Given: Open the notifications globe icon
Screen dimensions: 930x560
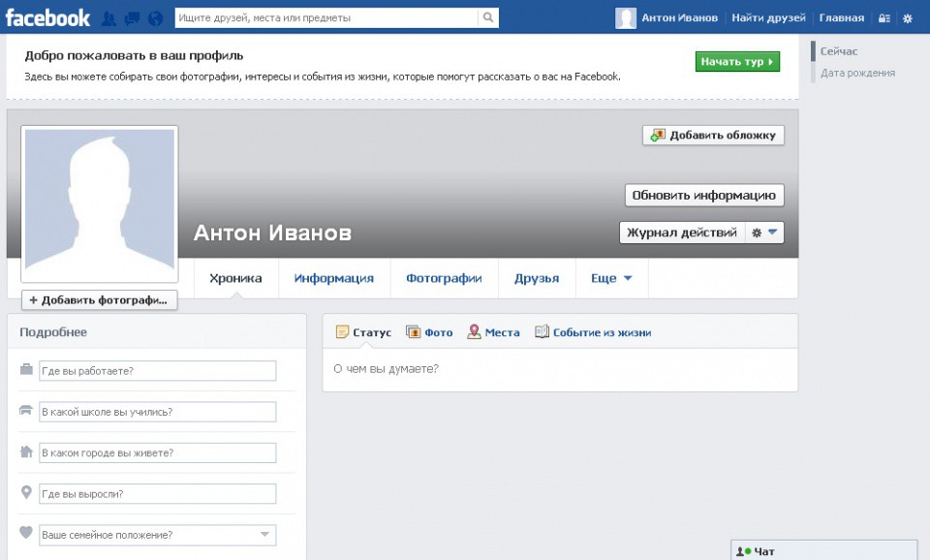Looking at the screenshot, I should [155, 18].
